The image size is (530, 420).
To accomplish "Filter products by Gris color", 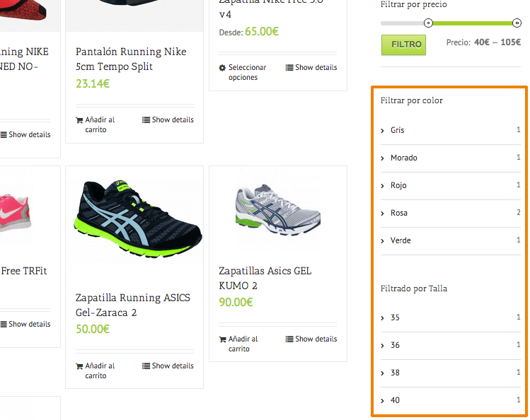I will (397, 130).
